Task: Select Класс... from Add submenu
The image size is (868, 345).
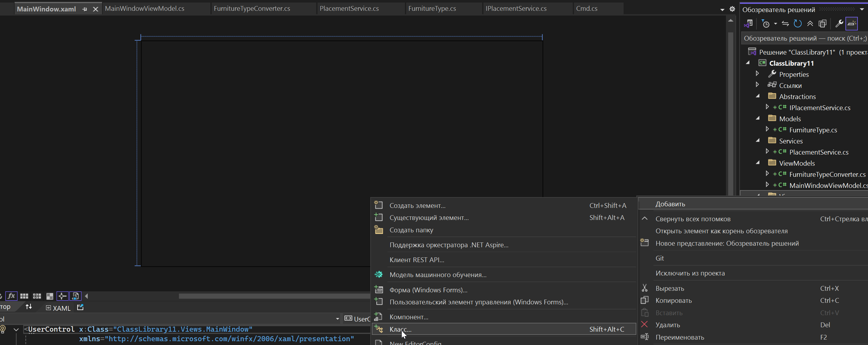Action: (400, 329)
